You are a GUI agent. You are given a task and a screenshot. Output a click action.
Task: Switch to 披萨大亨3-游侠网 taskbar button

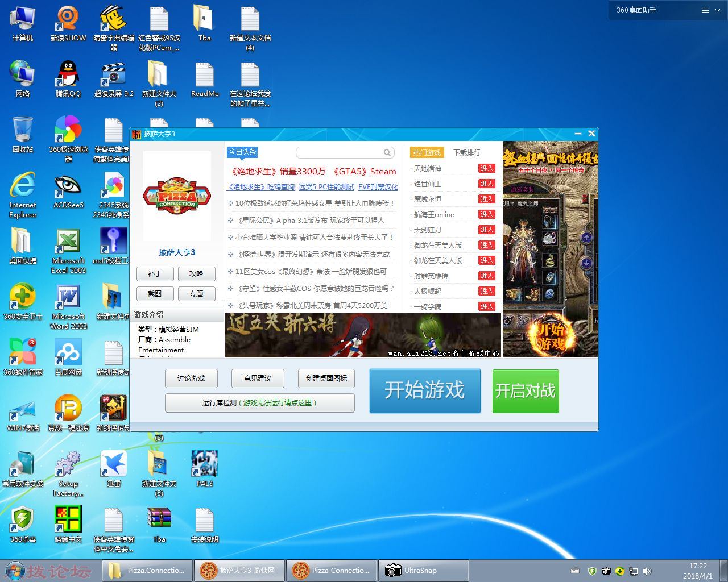(x=238, y=571)
